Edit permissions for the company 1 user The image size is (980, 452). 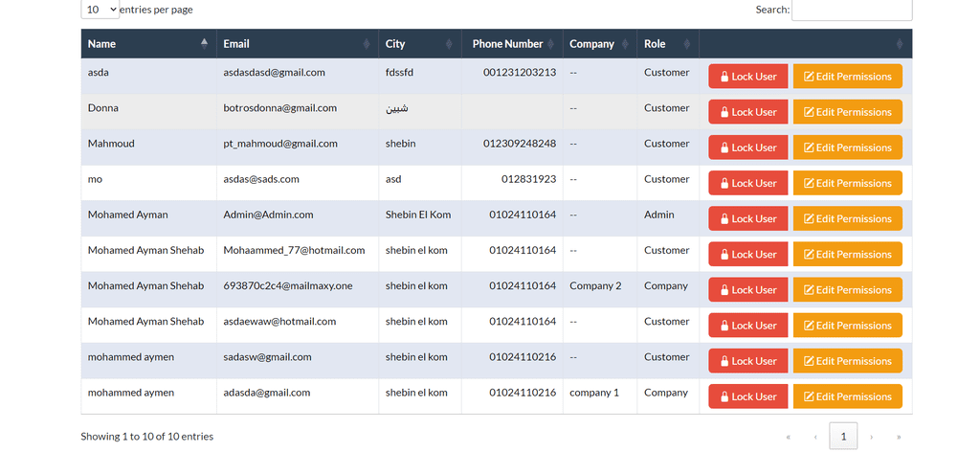(847, 396)
